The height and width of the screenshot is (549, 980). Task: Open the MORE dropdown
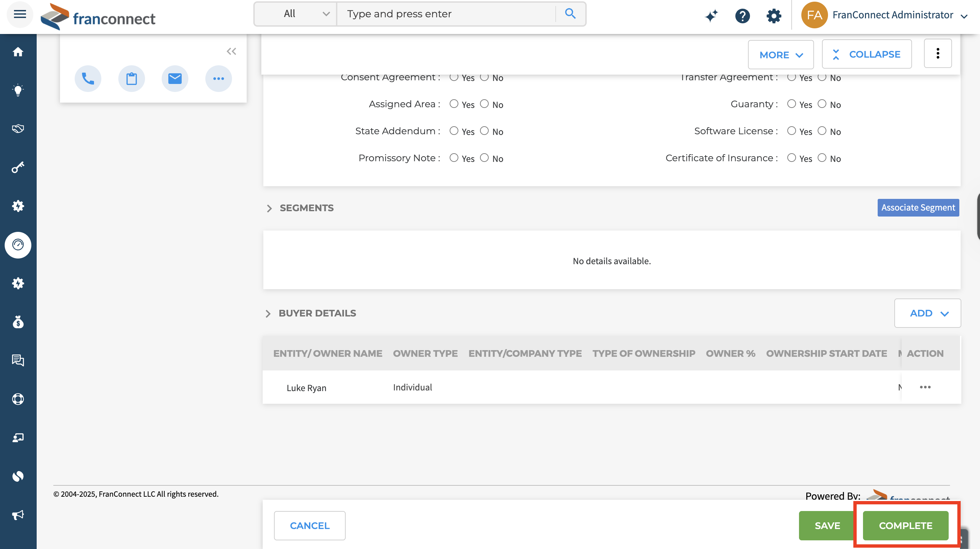point(781,55)
